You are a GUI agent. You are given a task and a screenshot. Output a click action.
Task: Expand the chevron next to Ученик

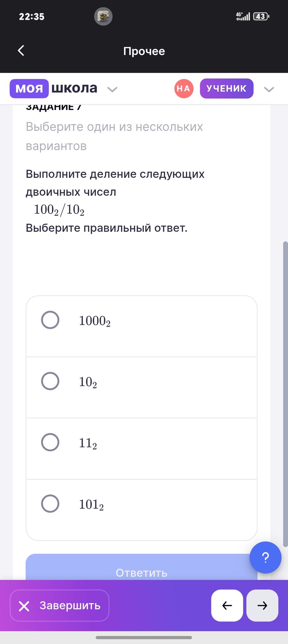tap(269, 89)
